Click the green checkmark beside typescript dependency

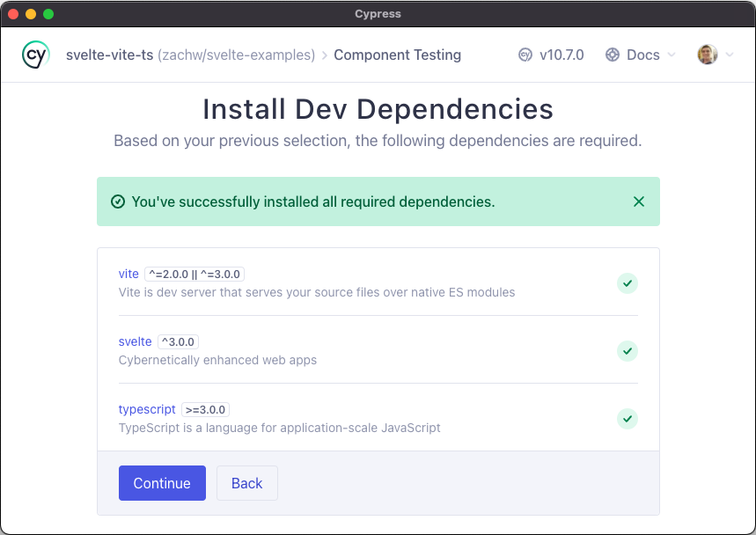(628, 419)
